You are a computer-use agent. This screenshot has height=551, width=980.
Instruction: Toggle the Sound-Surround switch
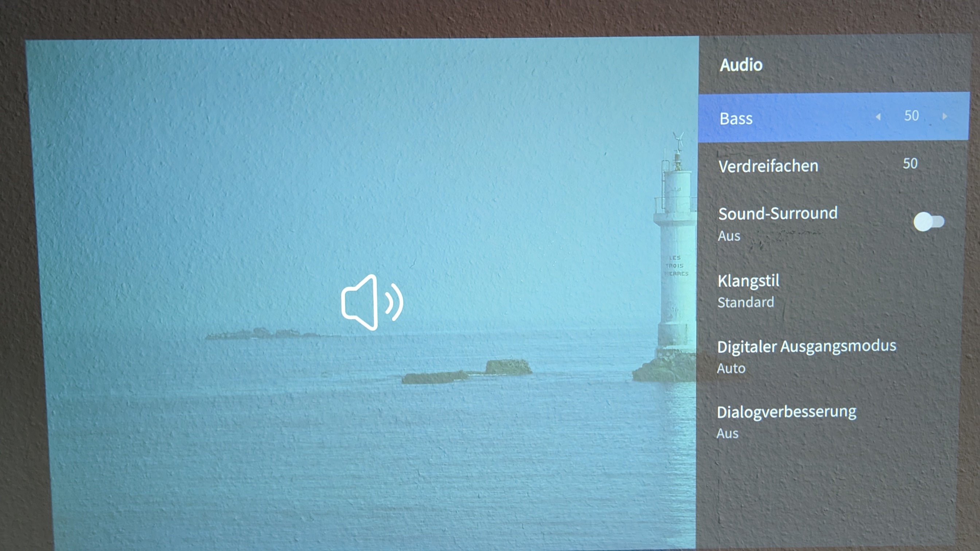pyautogui.click(x=929, y=222)
